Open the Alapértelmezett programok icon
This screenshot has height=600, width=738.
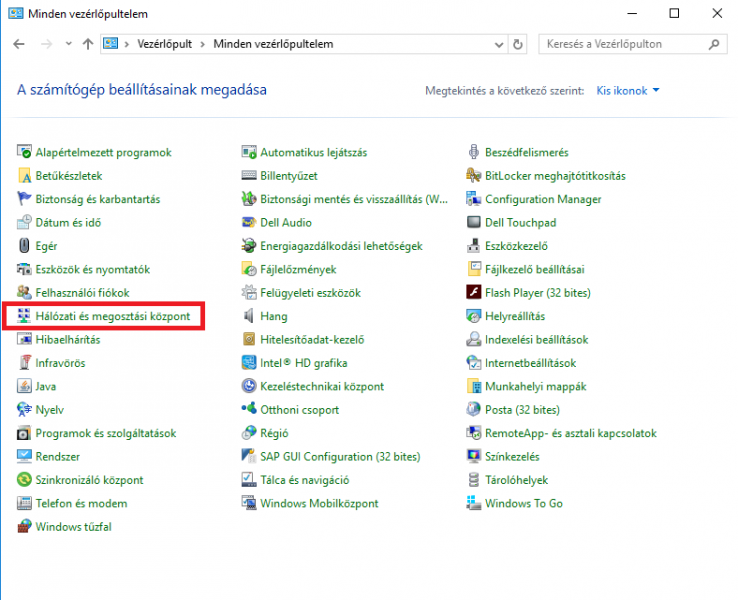[24, 152]
